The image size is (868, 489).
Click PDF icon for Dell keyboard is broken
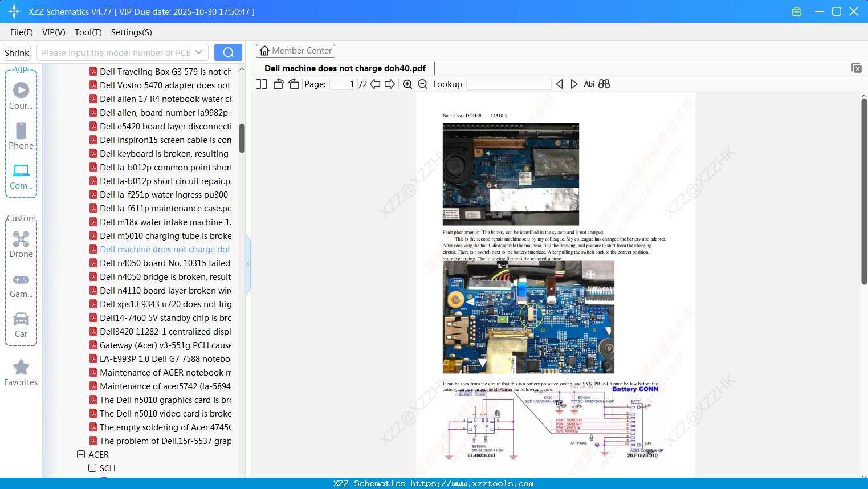point(93,153)
